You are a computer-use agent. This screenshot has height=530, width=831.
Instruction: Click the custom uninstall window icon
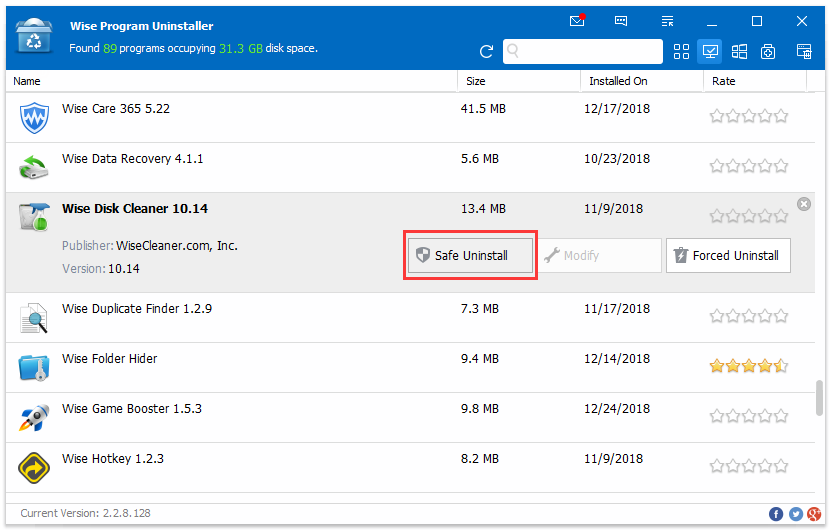pos(804,51)
